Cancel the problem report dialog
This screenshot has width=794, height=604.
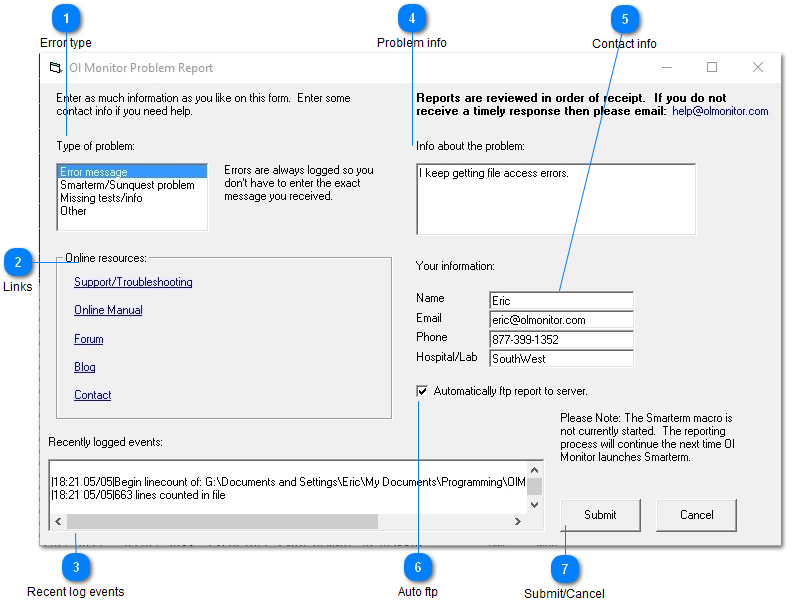click(696, 515)
